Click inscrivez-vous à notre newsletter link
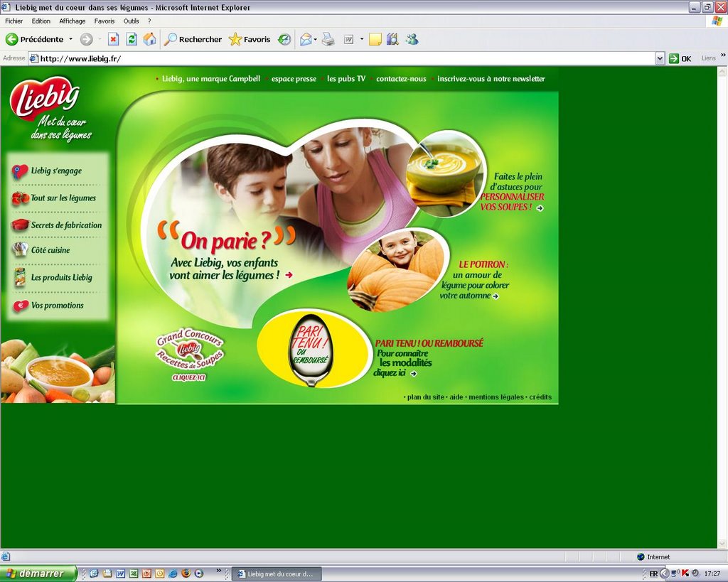The width and height of the screenshot is (728, 582). (491, 79)
